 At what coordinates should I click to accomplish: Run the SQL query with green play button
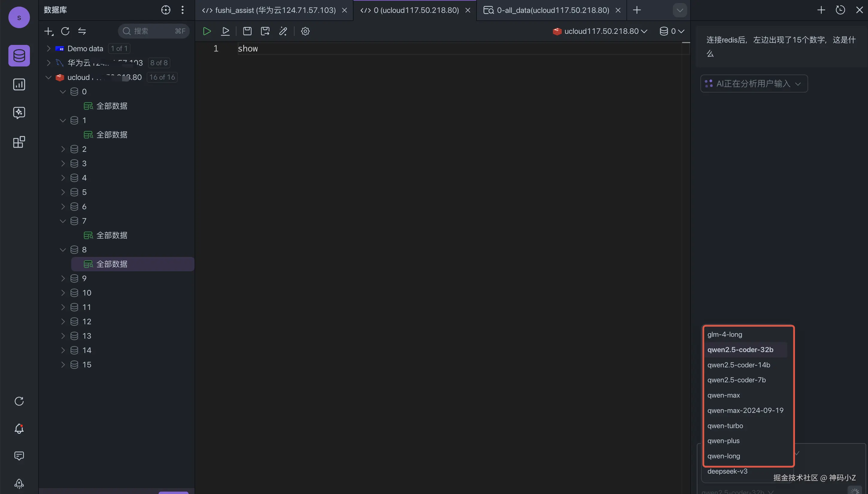207,31
